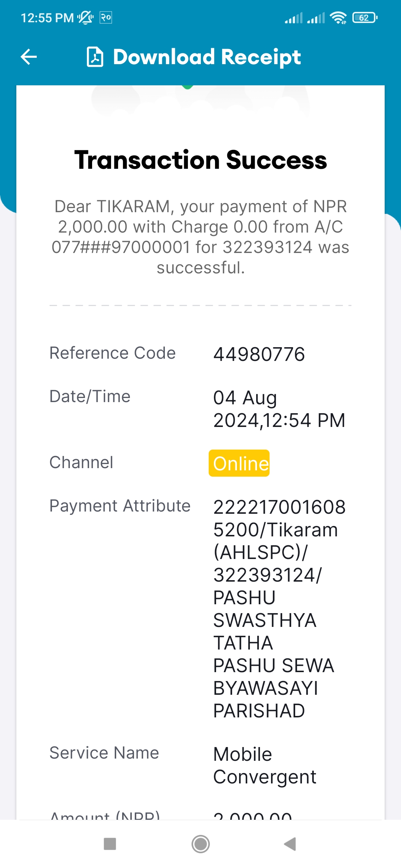Viewport: 401px width, 868px height.
Task: Tap the yellow Online channel badge
Action: click(239, 463)
